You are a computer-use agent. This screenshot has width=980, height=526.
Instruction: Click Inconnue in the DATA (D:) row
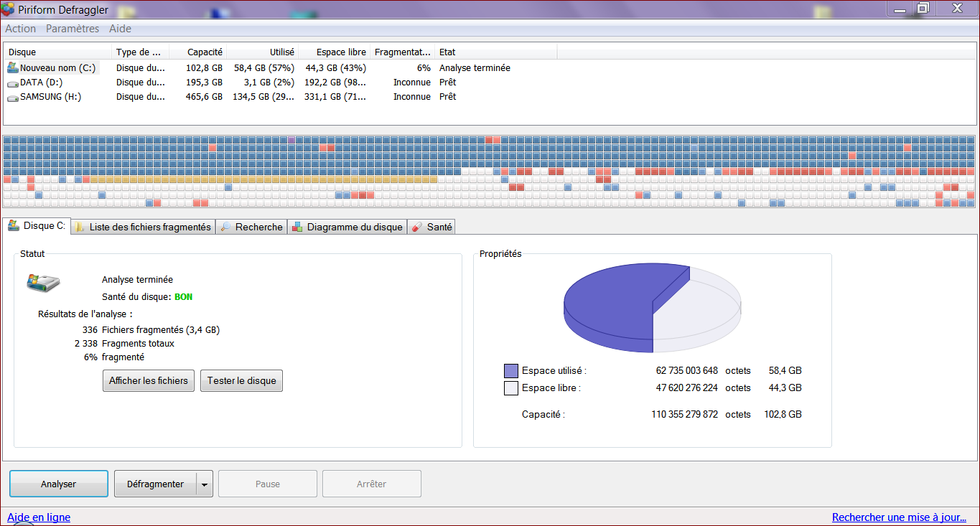(412, 83)
